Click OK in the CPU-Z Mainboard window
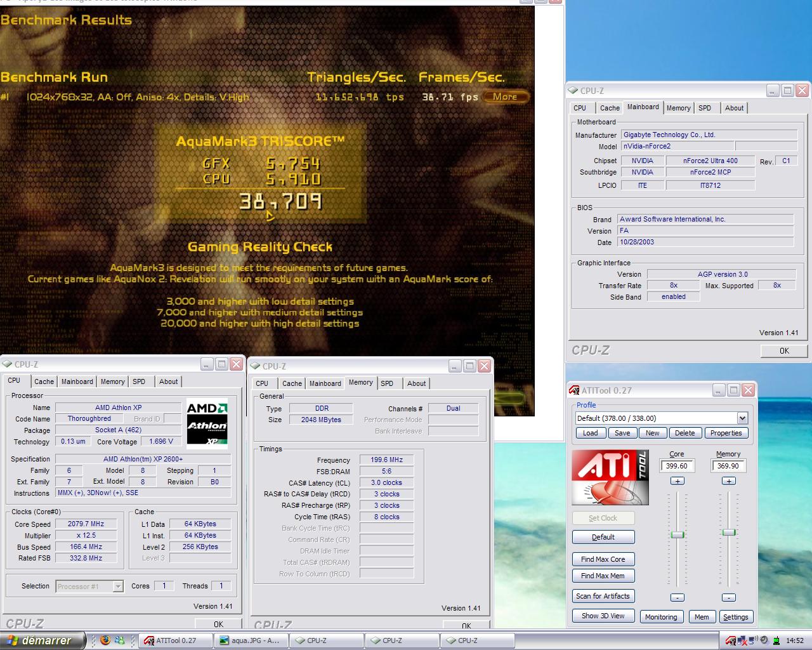 tap(784, 350)
